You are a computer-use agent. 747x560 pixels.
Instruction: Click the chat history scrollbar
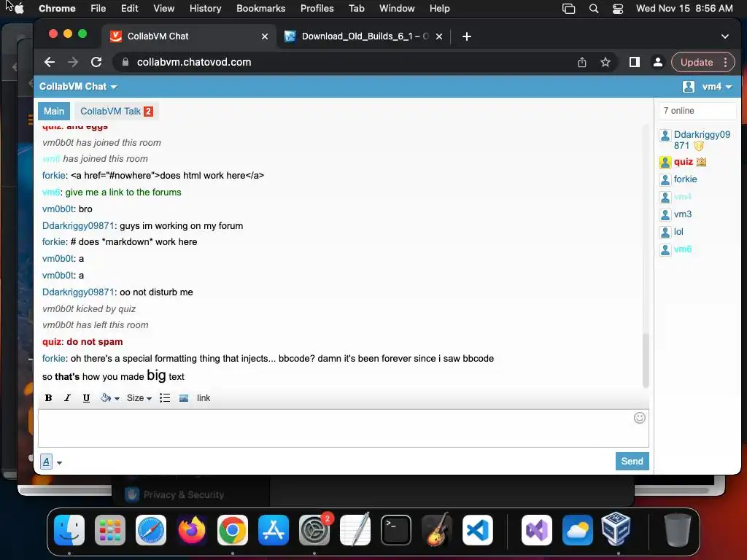point(646,360)
